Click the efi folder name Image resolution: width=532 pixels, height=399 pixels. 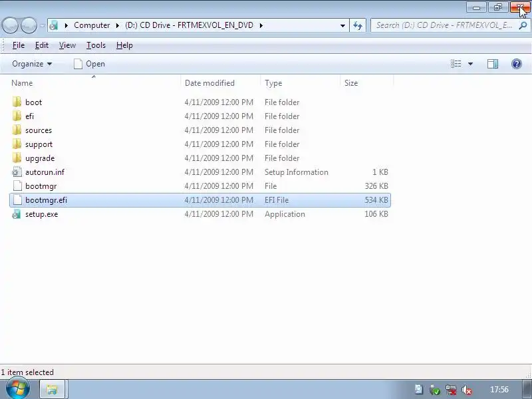[29, 116]
